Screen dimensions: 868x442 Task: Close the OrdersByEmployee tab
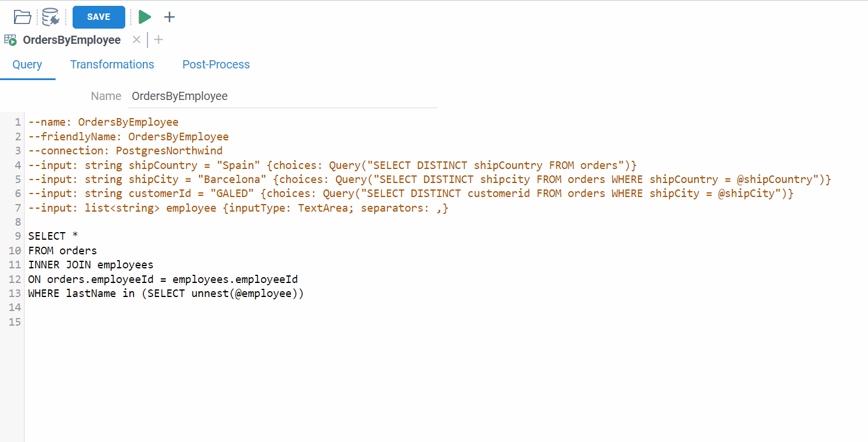(136, 40)
